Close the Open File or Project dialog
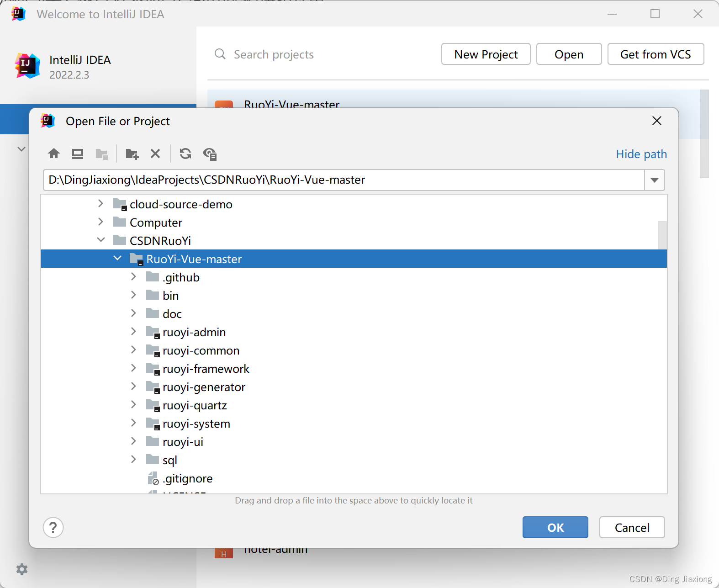Screen dimensions: 719x588 pyautogui.click(x=657, y=121)
